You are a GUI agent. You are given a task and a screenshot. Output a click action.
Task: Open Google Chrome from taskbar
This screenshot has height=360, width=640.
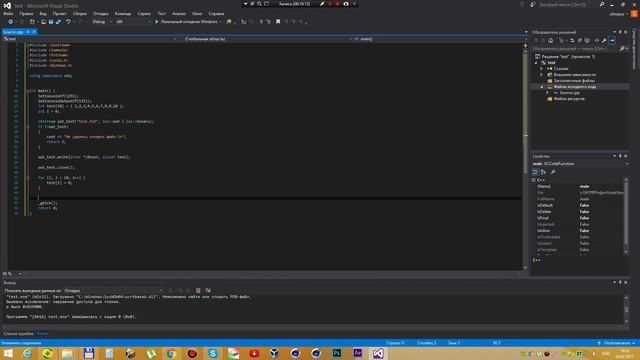pos(171,353)
